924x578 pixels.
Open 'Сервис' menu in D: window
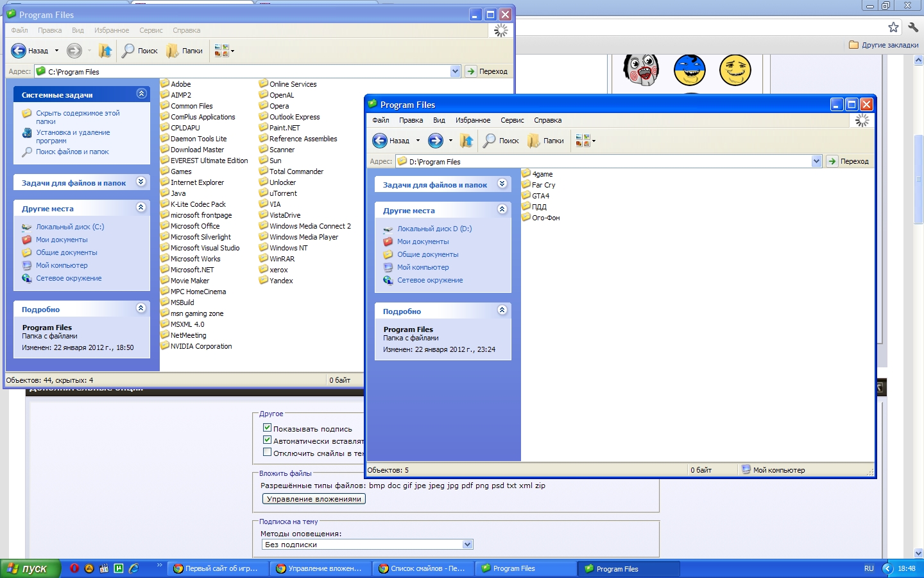(512, 120)
